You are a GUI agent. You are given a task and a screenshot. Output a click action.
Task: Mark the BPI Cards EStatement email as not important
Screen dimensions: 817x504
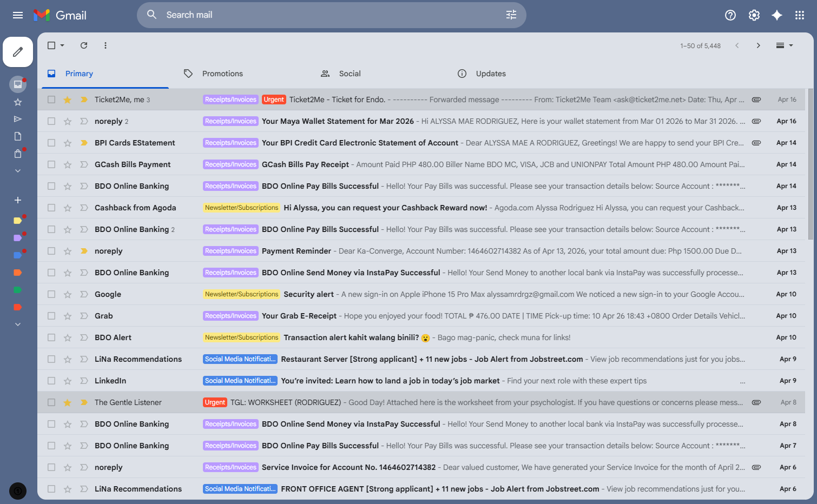point(84,143)
